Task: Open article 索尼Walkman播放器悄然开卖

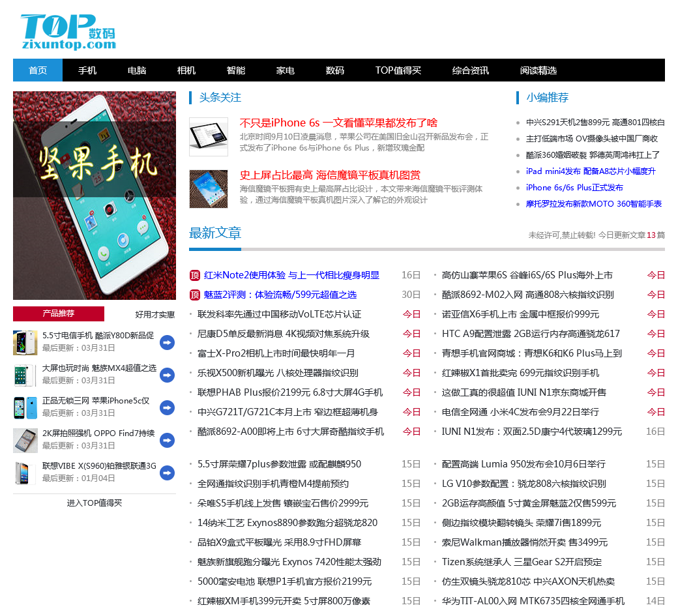Action: [x=525, y=542]
